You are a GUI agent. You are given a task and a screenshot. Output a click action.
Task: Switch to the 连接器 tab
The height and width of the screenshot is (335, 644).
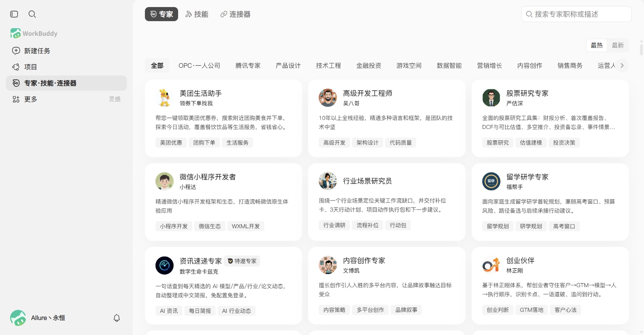(x=235, y=14)
